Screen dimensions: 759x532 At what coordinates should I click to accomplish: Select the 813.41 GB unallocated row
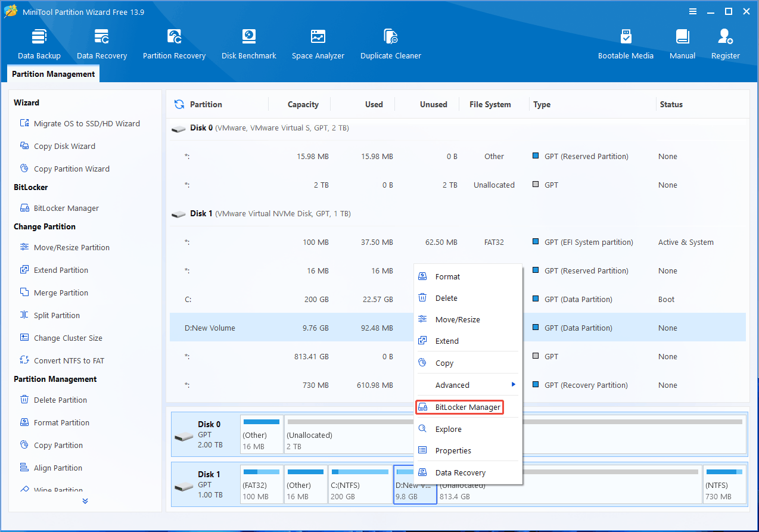click(x=458, y=356)
